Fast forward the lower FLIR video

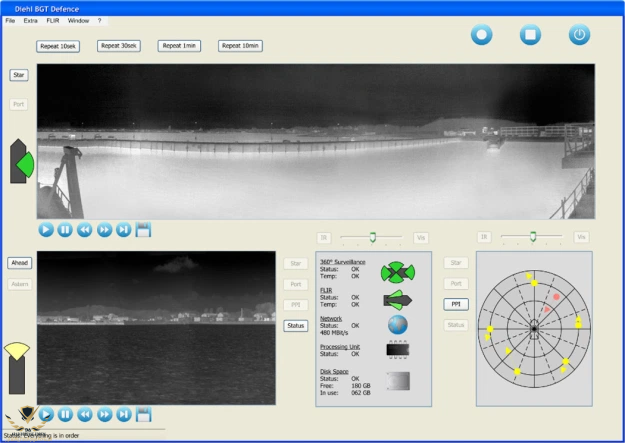(104, 414)
